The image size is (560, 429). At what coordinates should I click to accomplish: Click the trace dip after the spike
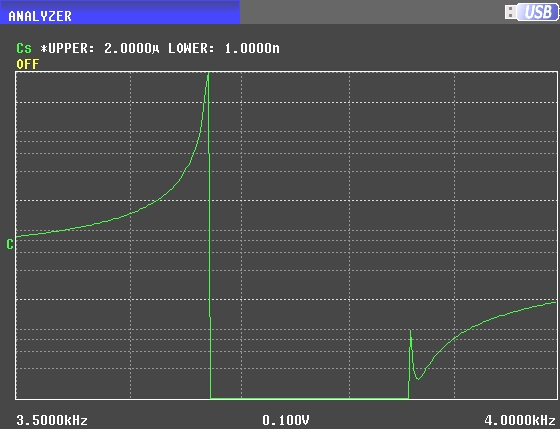point(418,378)
